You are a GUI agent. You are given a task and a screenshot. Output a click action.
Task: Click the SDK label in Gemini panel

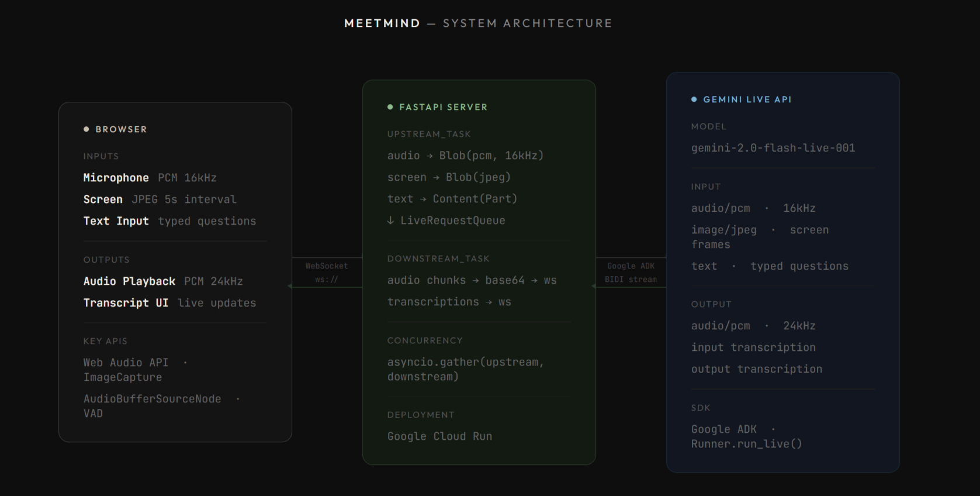[x=701, y=408]
